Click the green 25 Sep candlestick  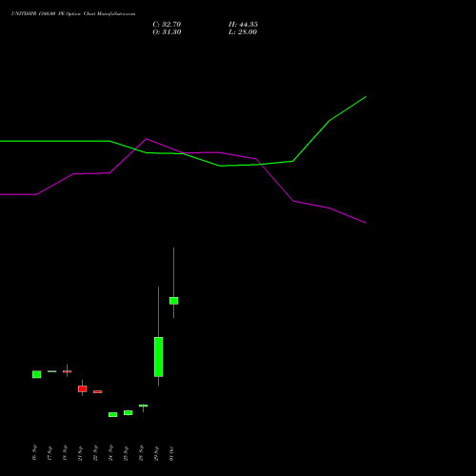point(129,412)
